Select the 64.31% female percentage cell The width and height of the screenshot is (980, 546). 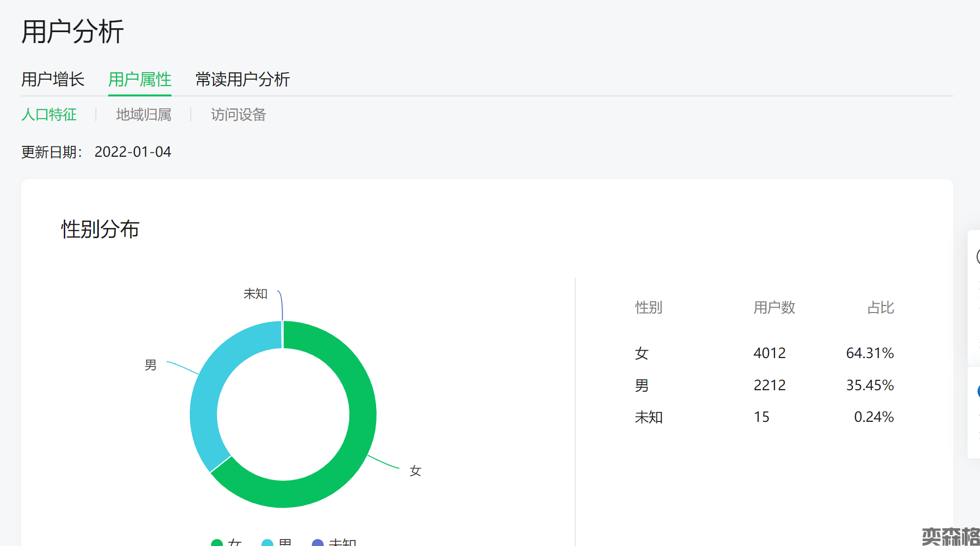click(x=869, y=353)
